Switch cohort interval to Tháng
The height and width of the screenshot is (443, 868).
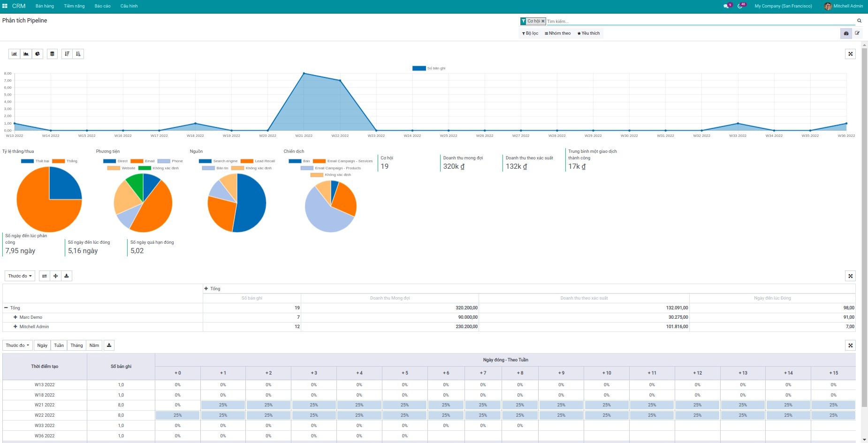[x=76, y=345]
